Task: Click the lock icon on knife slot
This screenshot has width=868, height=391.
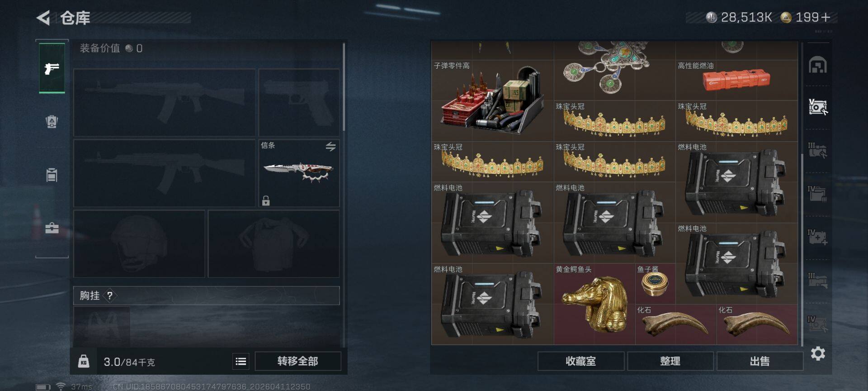Action: click(266, 200)
